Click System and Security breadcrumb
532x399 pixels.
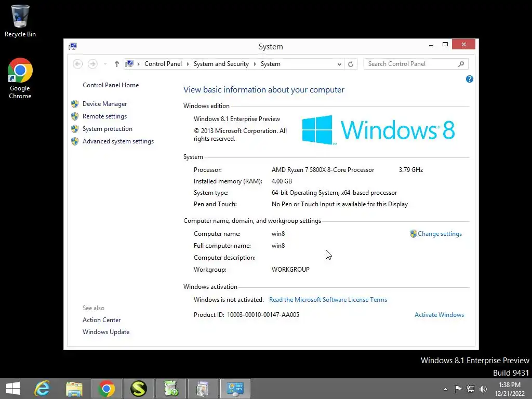coord(221,64)
